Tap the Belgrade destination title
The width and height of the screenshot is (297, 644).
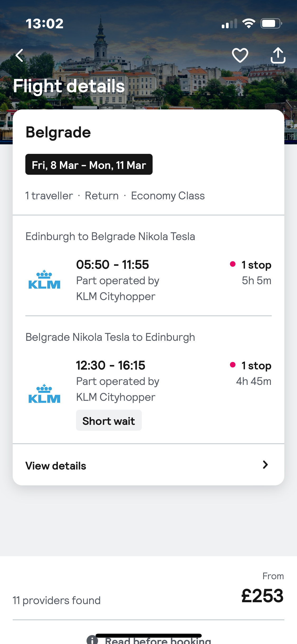[58, 132]
